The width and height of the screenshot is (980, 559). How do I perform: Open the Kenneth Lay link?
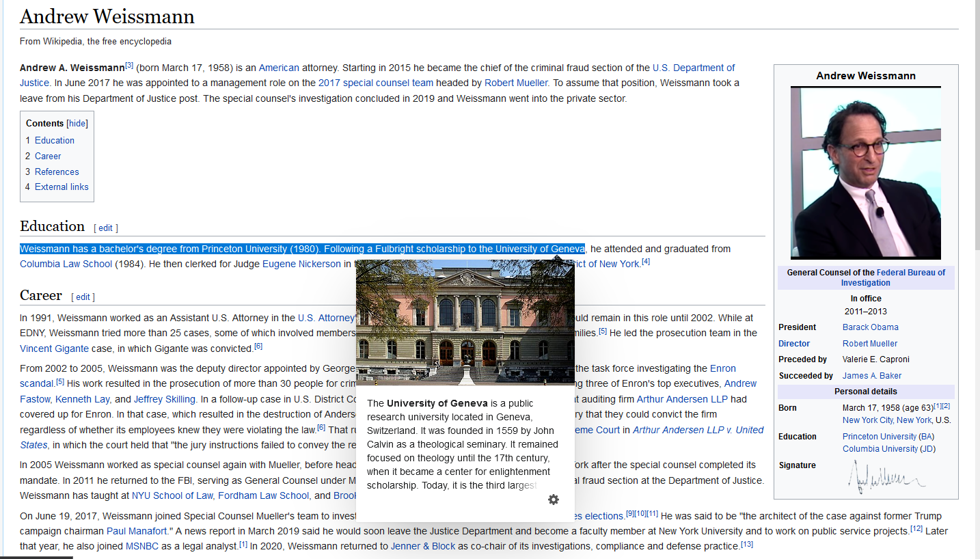(82, 399)
